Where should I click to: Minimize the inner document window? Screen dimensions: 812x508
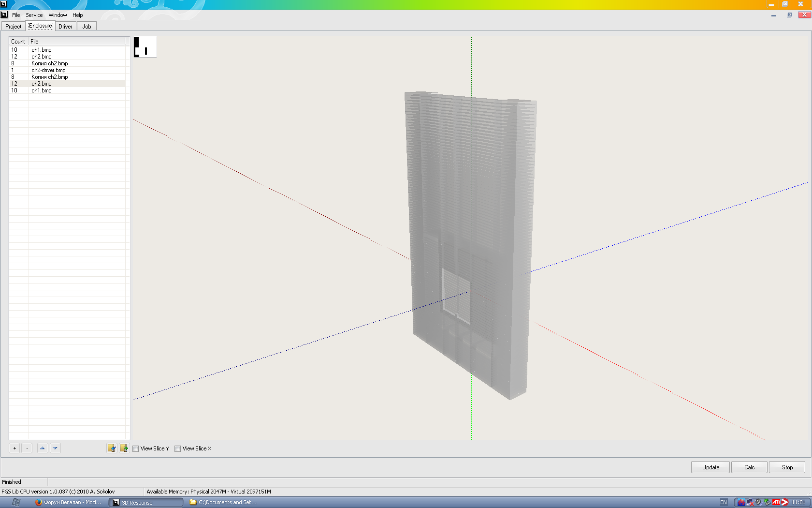[x=774, y=15]
